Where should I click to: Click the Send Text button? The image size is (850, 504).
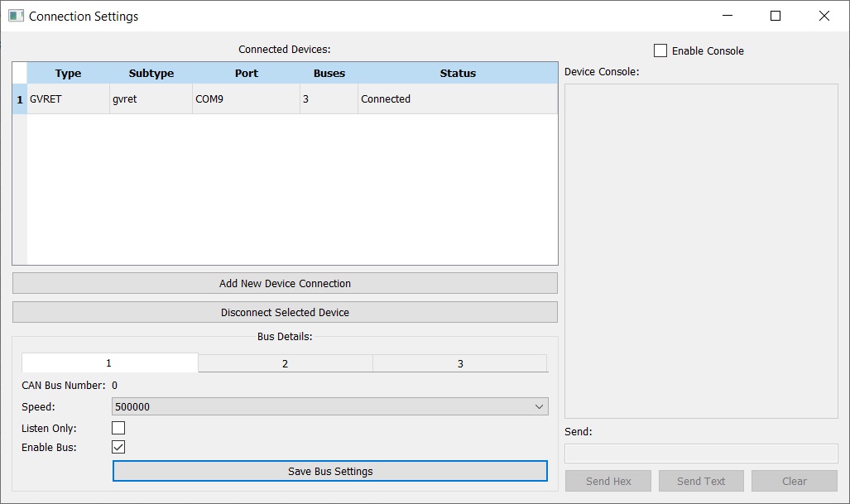pos(701,481)
